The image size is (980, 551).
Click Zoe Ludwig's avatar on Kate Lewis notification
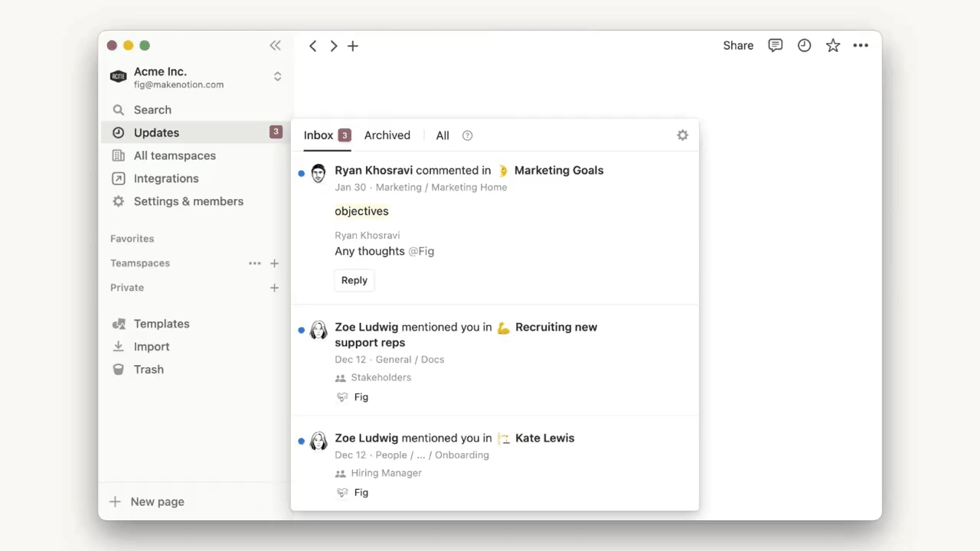[x=318, y=442]
